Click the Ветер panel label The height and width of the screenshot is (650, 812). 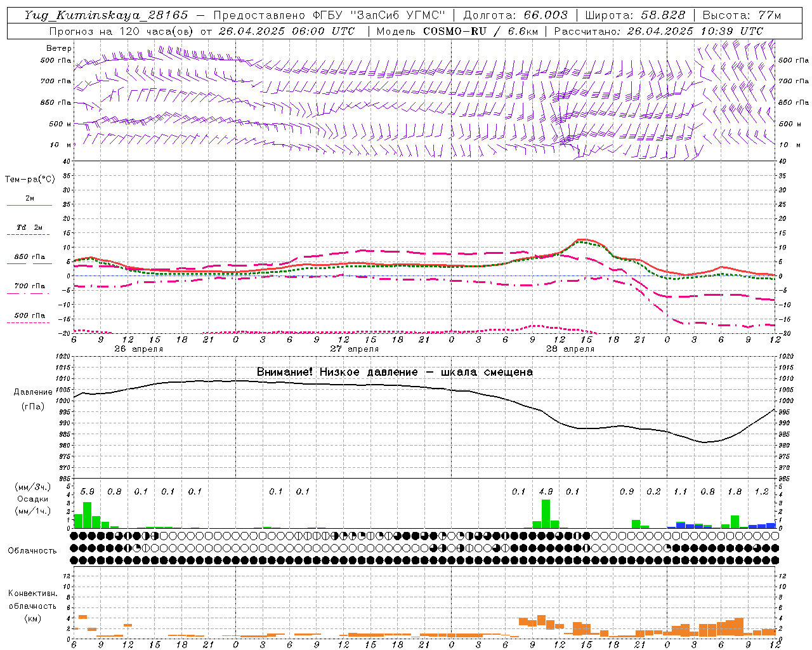59,48
